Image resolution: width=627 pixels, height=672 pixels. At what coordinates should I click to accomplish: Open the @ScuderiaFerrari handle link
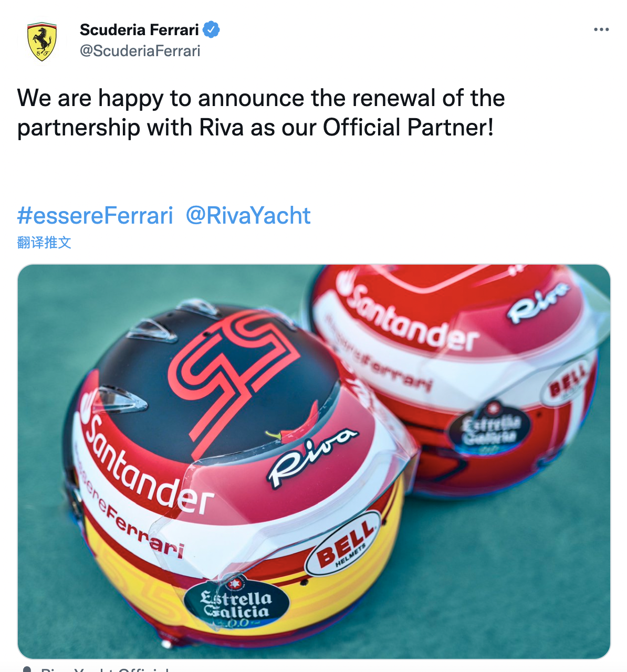click(x=140, y=51)
